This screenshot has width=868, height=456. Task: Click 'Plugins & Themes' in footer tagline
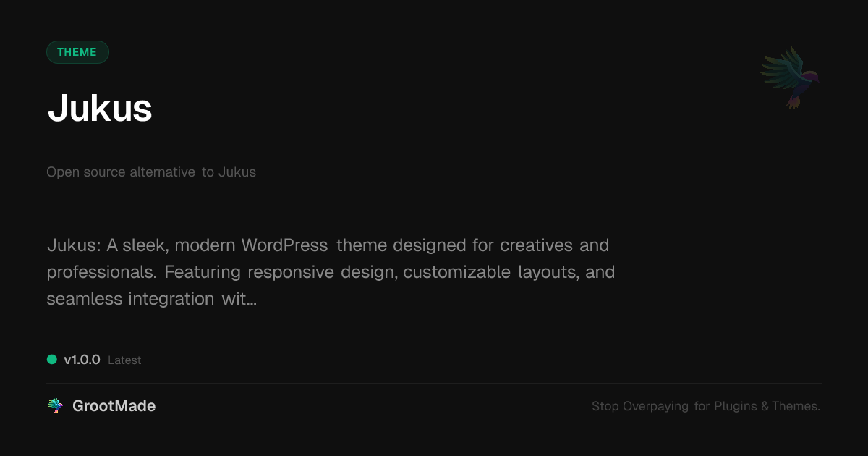pos(767,407)
